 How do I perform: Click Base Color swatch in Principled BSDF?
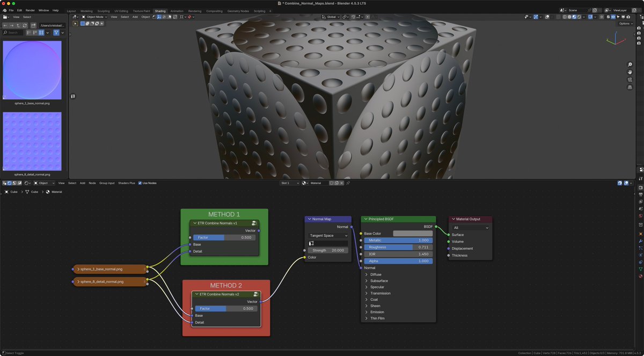click(x=412, y=234)
